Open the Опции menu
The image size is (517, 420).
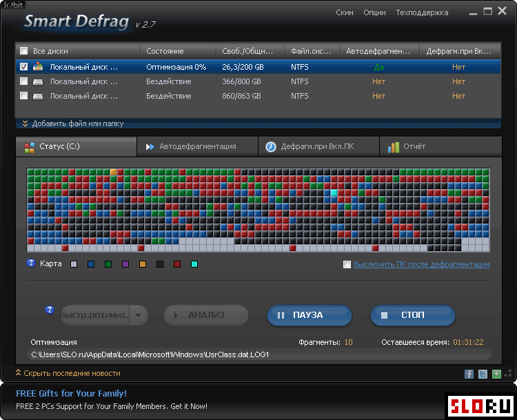point(374,12)
